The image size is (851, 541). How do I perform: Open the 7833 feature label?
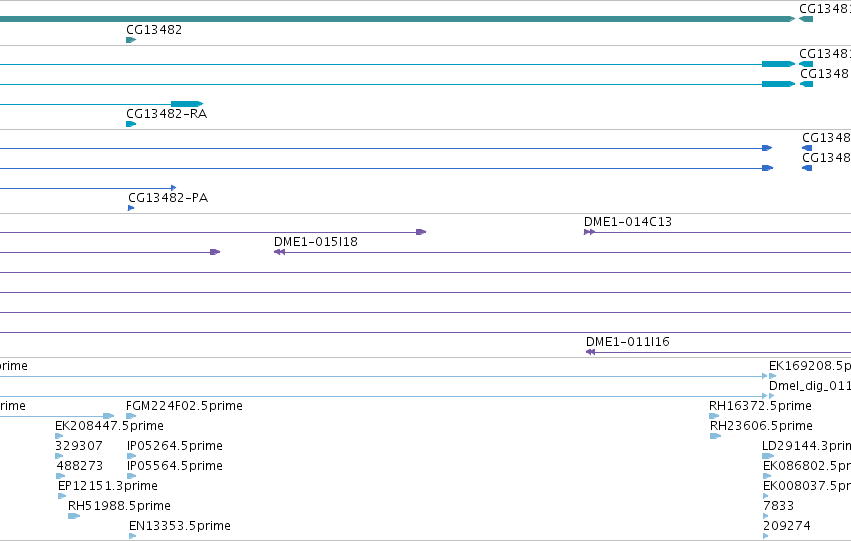point(778,506)
